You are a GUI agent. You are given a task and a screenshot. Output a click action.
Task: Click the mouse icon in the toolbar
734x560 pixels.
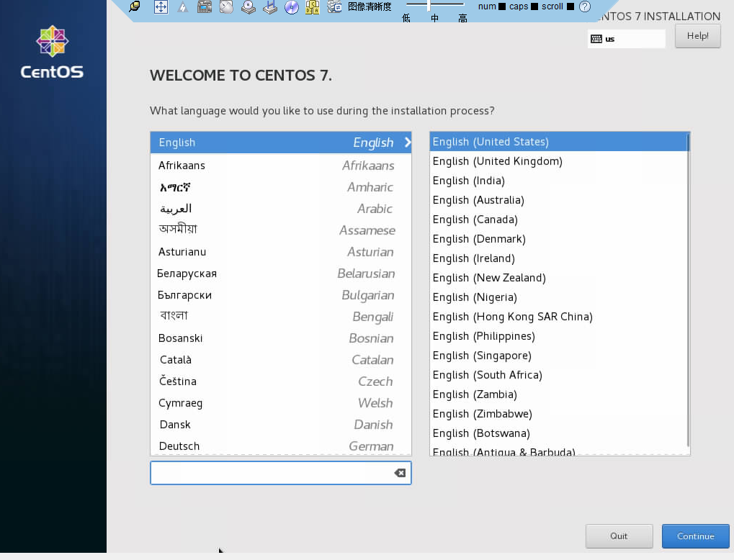coord(226,6)
